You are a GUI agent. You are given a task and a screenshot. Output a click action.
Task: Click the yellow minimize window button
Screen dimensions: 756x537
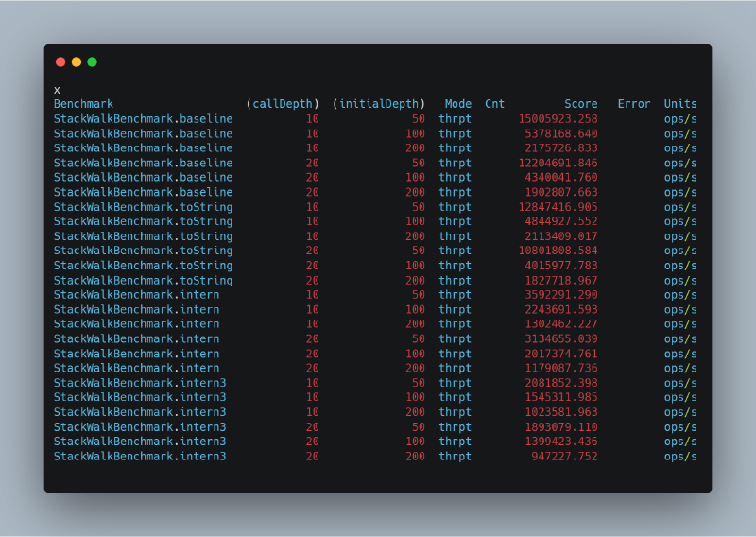[77, 61]
